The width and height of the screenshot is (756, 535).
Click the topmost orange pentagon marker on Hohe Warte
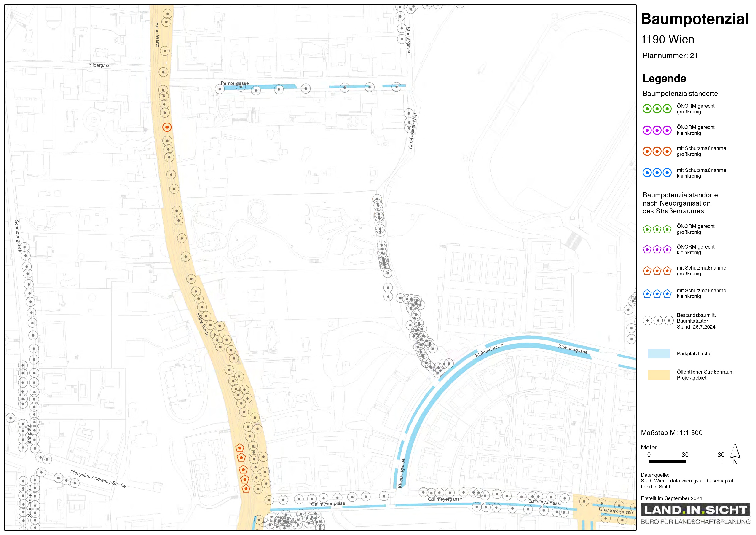pos(239,448)
